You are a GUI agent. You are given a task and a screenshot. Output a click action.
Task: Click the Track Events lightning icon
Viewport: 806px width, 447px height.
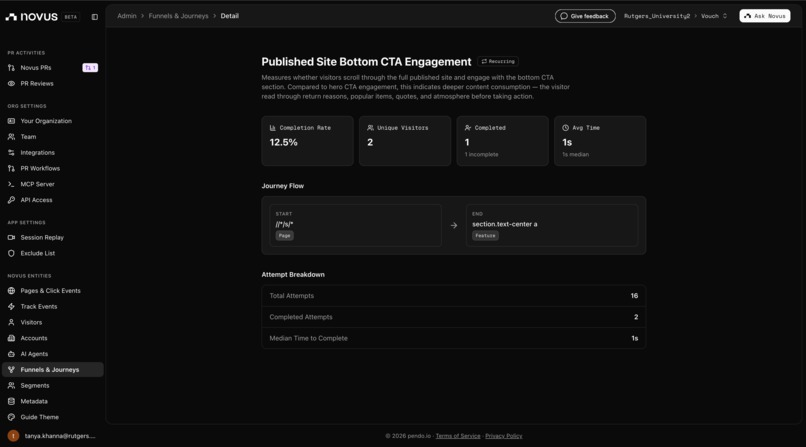point(11,307)
